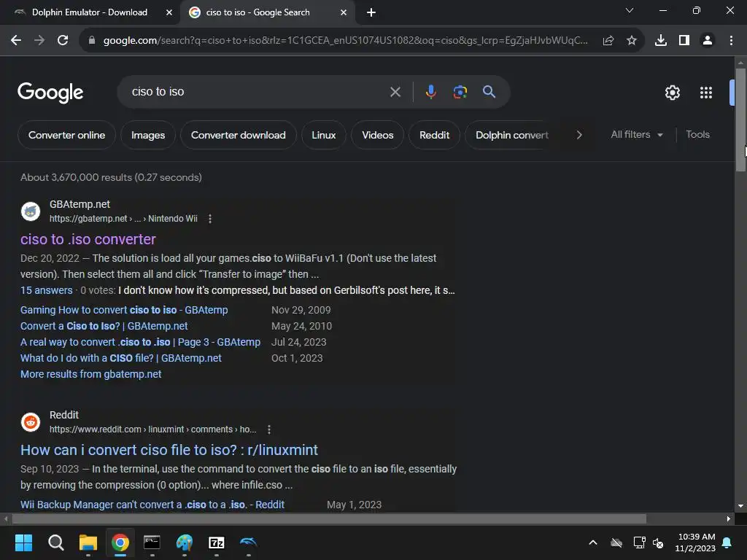Open muted volume tray icon
This screenshot has width=747, height=560.
click(x=658, y=542)
